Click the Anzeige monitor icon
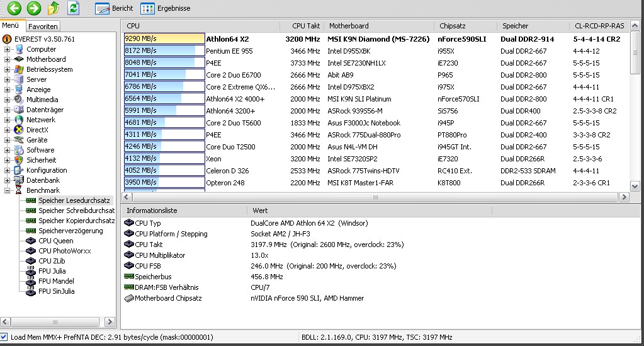 [19, 89]
